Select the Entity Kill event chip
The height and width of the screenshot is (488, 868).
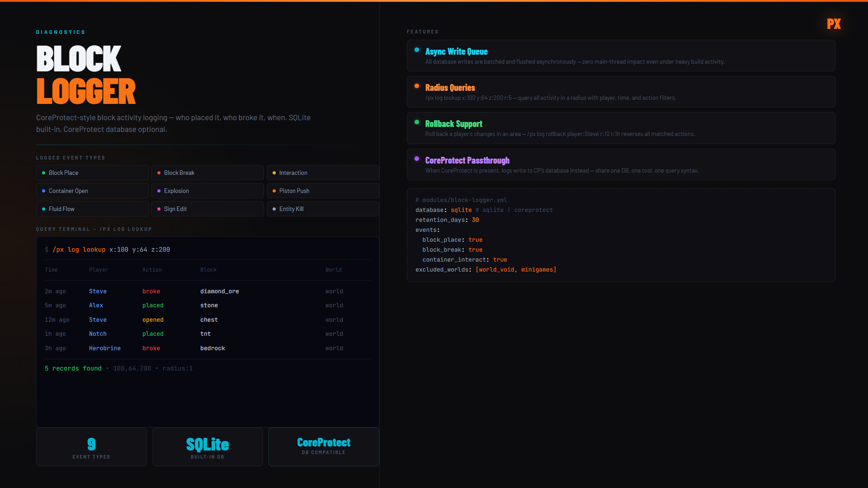[x=323, y=209]
